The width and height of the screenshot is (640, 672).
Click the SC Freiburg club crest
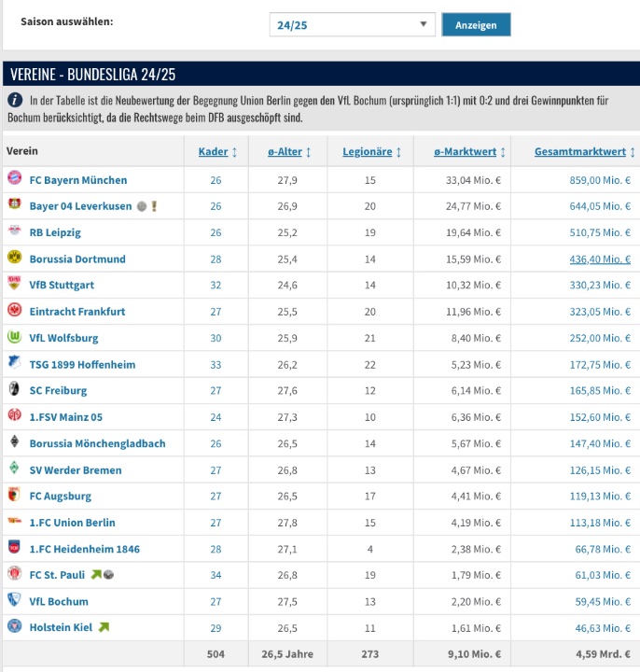(x=14, y=390)
